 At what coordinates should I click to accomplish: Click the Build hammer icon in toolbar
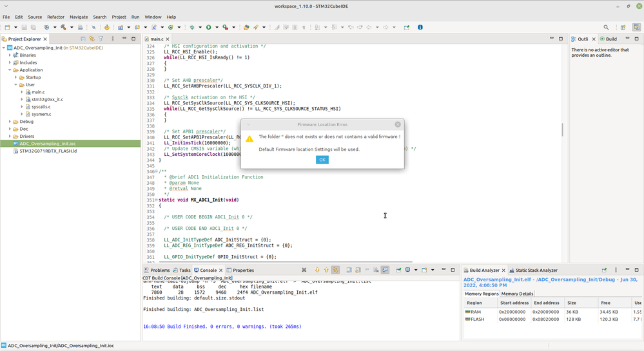pyautogui.click(x=63, y=28)
